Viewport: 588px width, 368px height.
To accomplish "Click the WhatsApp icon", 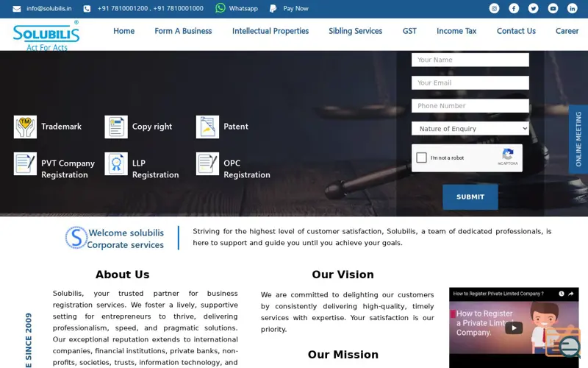I will [x=220, y=8].
